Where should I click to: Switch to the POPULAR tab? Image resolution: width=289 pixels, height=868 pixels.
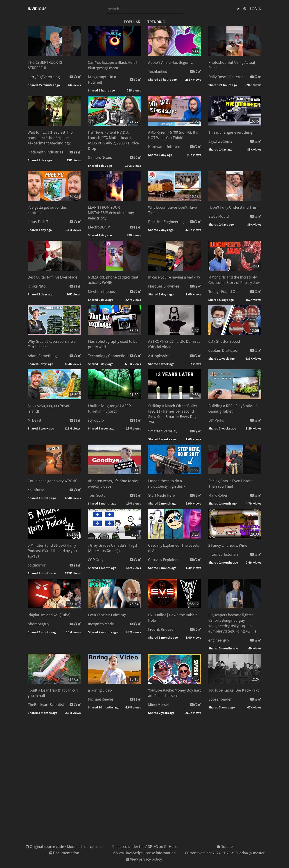pyautogui.click(x=132, y=22)
